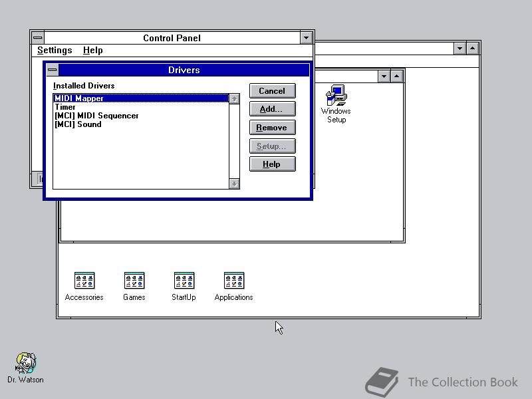Click the Control Panel title bar
Viewport: 532px width, 399px height.
pos(172,38)
